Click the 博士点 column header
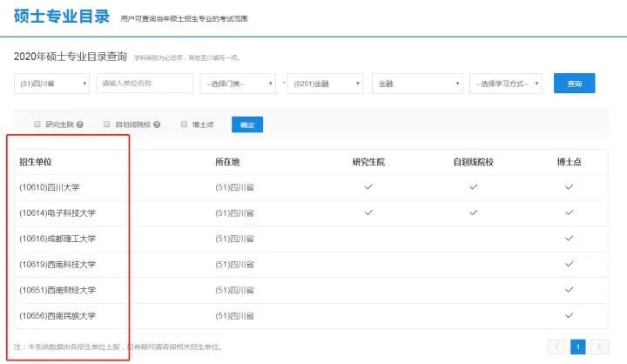 [569, 162]
